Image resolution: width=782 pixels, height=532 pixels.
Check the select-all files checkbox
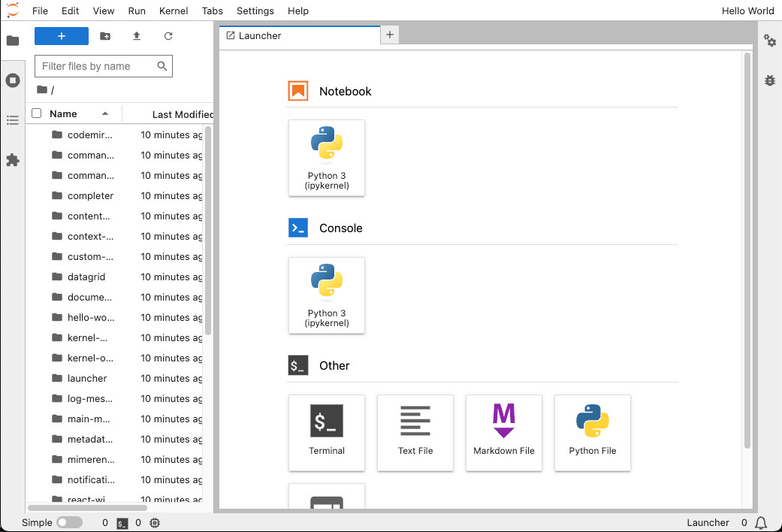pos(36,113)
